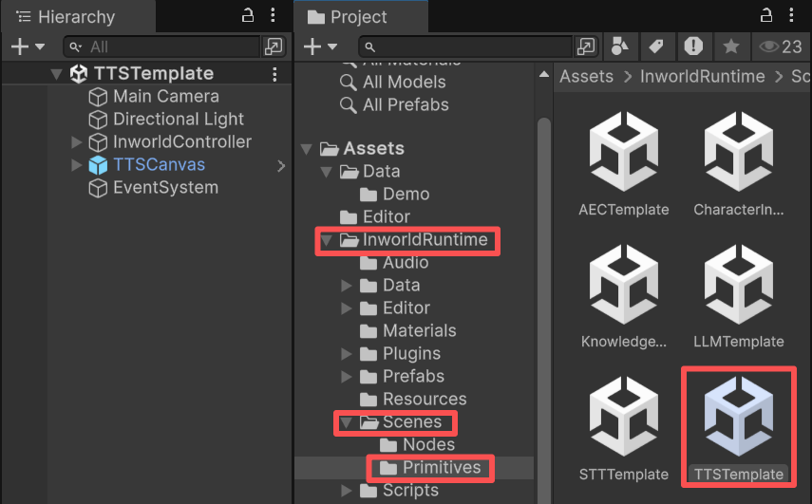Open search window icon in Project toolbar
The height and width of the screenshot is (504, 812).
(x=586, y=47)
